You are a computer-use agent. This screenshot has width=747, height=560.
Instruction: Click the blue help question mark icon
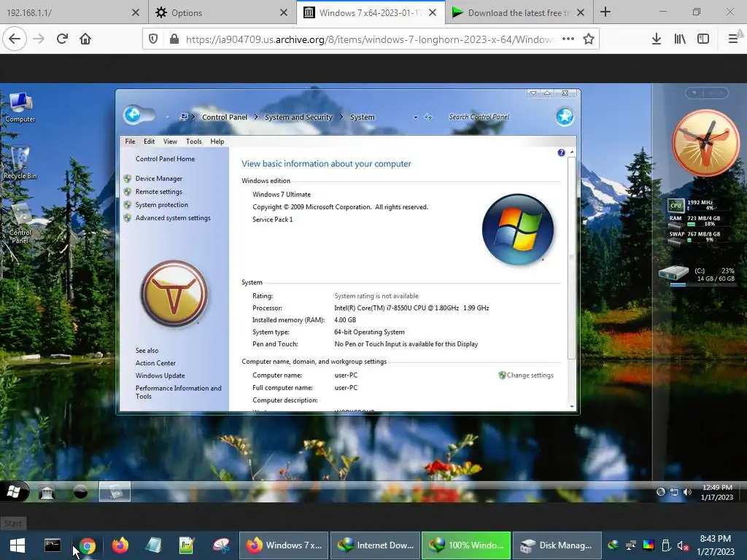pos(561,153)
